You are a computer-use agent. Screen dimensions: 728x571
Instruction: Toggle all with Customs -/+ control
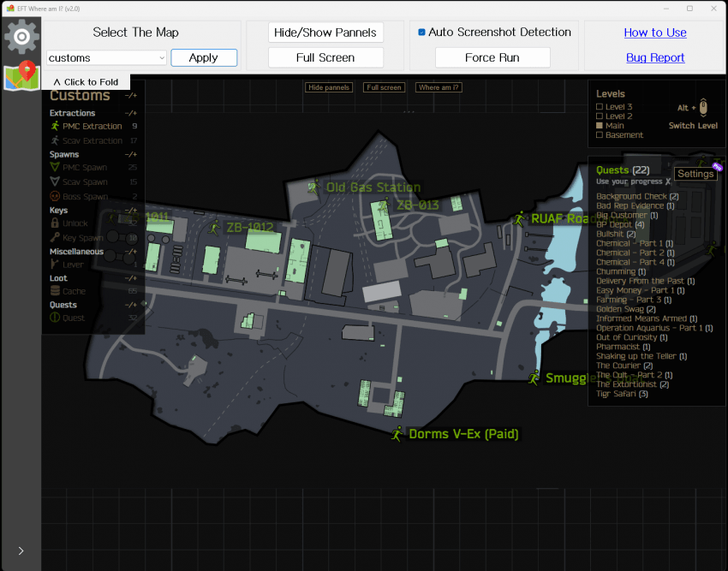coord(131,95)
